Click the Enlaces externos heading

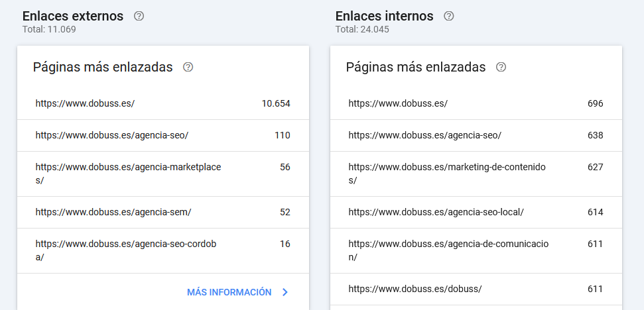pyautogui.click(x=73, y=16)
